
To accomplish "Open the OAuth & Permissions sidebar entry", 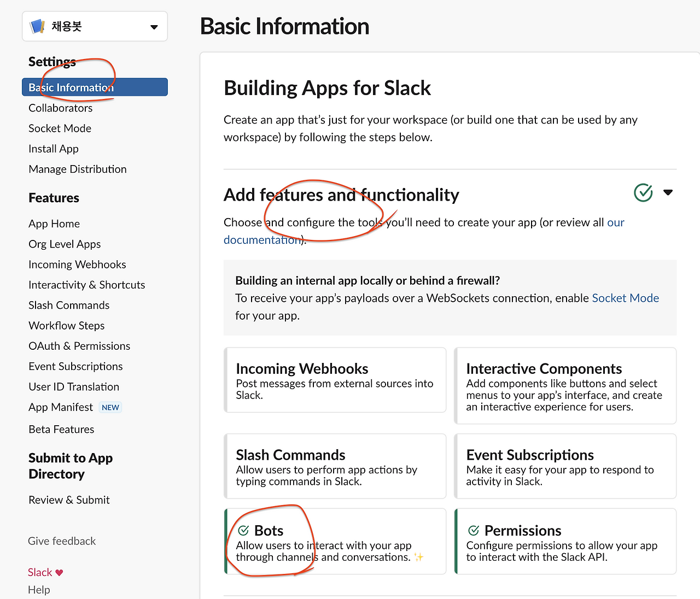I will pyautogui.click(x=79, y=345).
